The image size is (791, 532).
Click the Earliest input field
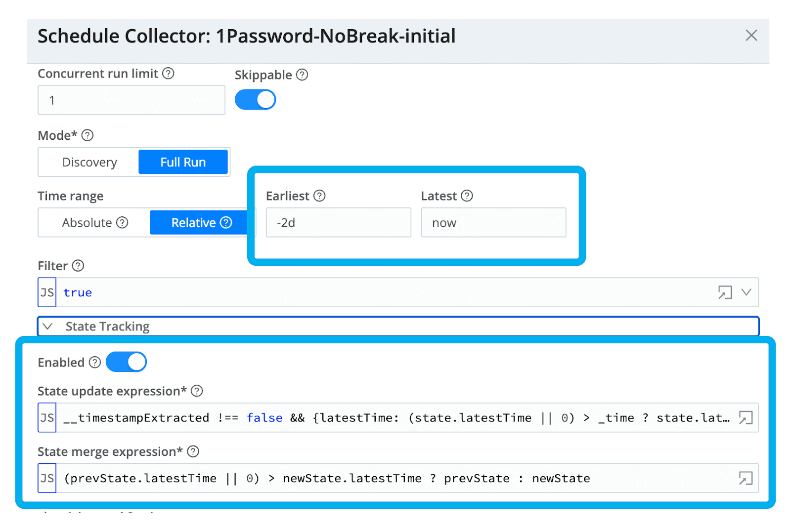339,223
